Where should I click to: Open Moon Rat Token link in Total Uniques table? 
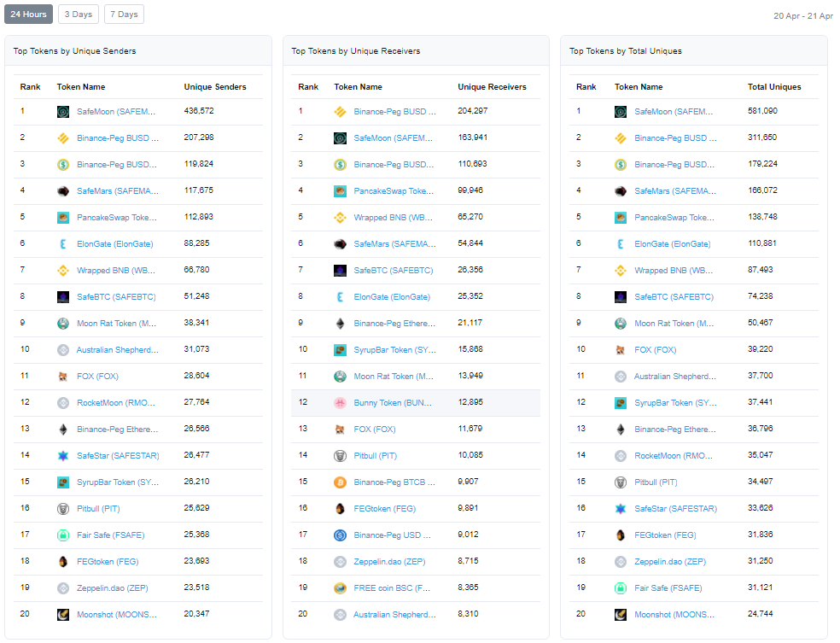[x=674, y=323]
